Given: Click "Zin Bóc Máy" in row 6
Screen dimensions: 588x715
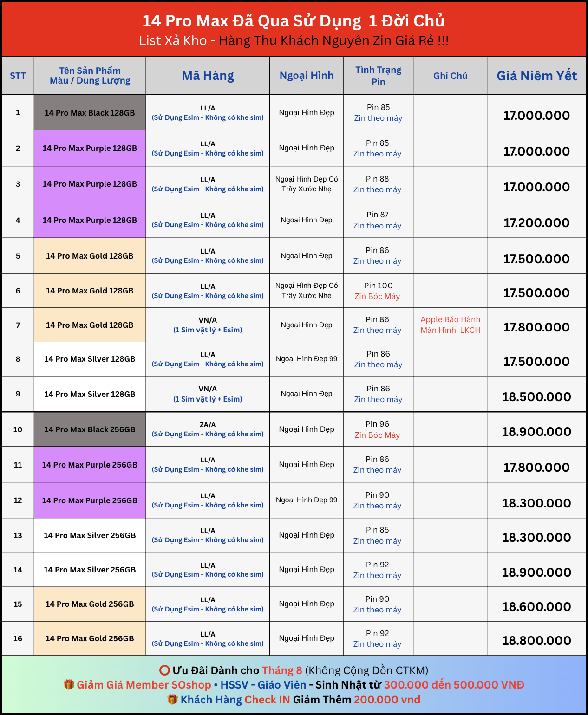Looking at the screenshot, I should (377, 296).
